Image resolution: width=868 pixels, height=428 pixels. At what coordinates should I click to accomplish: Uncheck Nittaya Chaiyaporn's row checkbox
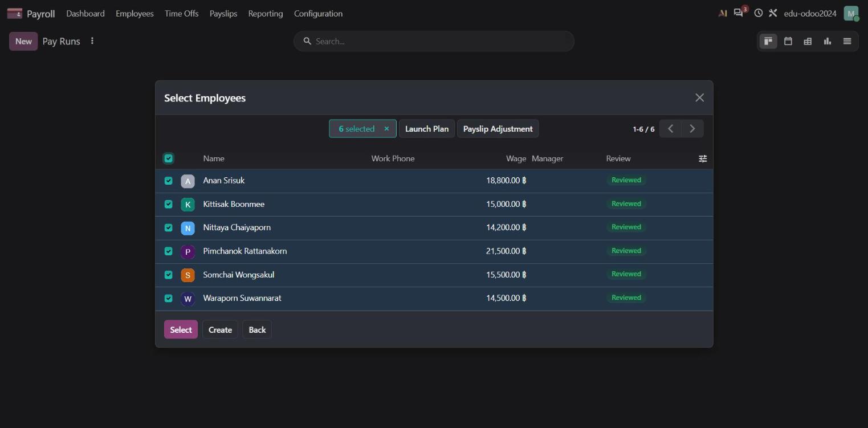coord(168,227)
